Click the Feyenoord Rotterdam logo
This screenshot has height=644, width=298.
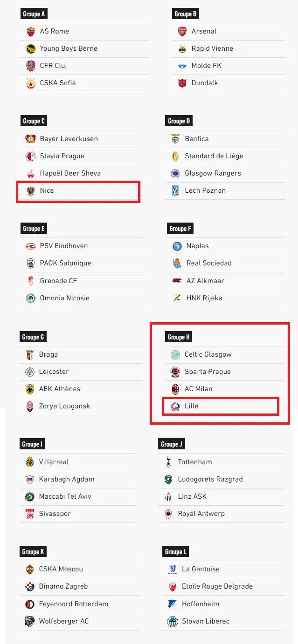(x=30, y=604)
